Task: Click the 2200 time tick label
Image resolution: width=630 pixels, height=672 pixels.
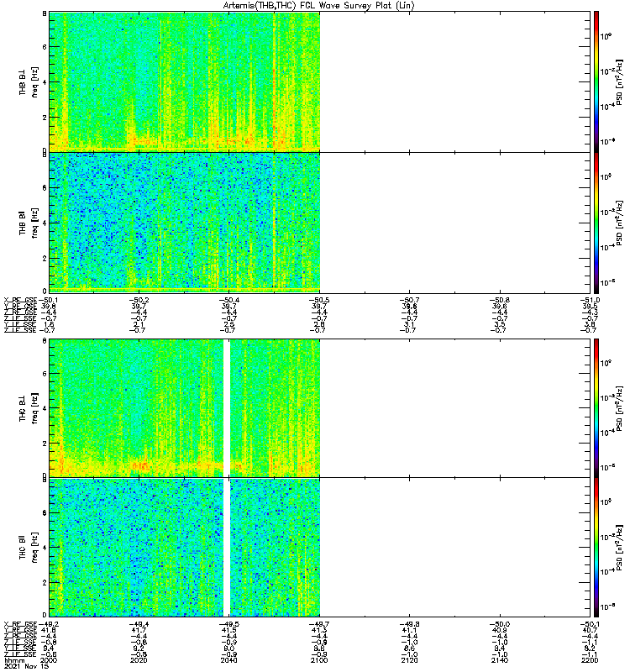Action: [x=591, y=660]
